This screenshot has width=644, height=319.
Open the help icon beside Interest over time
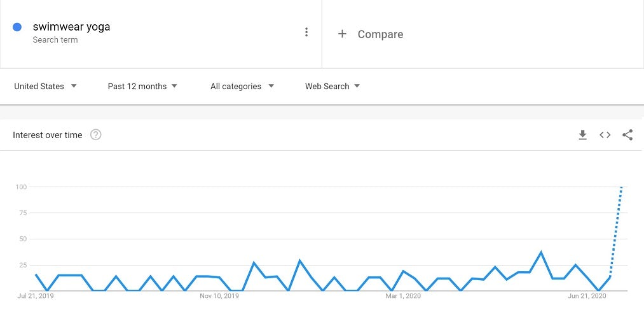coord(95,135)
